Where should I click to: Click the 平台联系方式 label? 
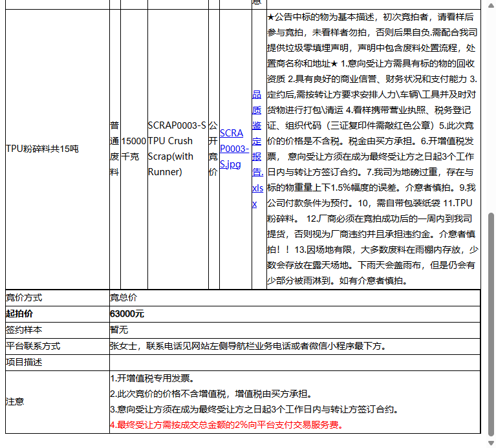[x=33, y=346]
